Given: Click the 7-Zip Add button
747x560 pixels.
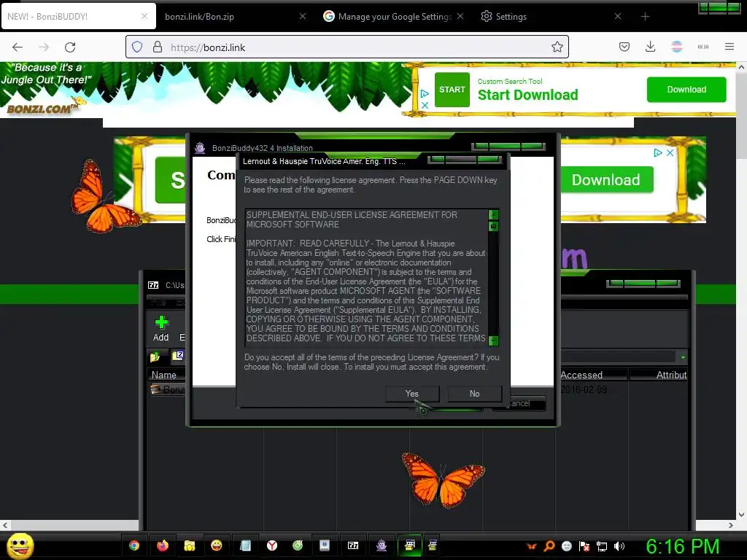Looking at the screenshot, I should click(161, 329).
